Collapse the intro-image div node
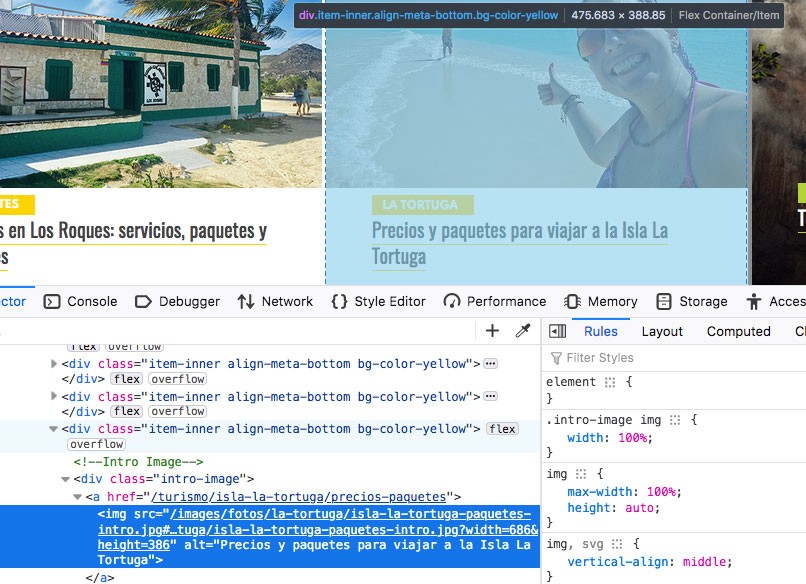Screen dimensions: 806x584 point(66,479)
